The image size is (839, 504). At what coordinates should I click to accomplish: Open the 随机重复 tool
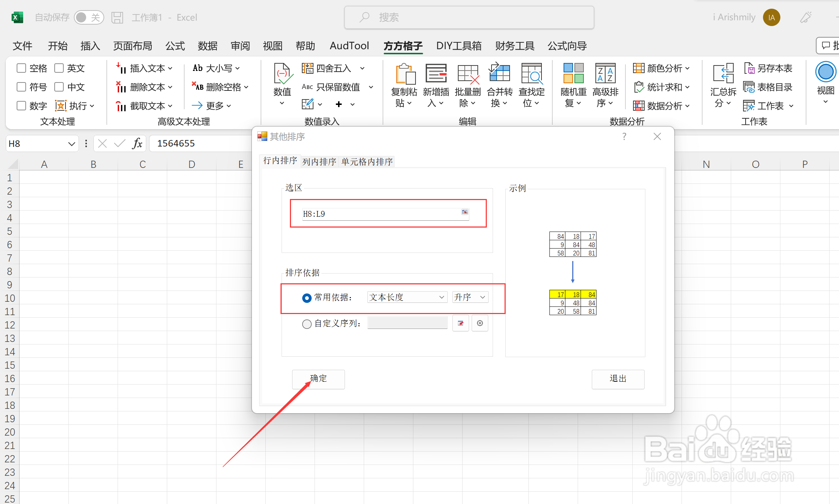(573, 85)
